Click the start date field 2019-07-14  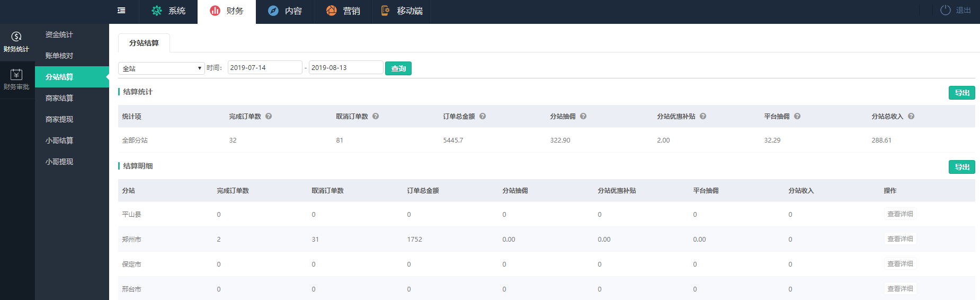[264, 68]
